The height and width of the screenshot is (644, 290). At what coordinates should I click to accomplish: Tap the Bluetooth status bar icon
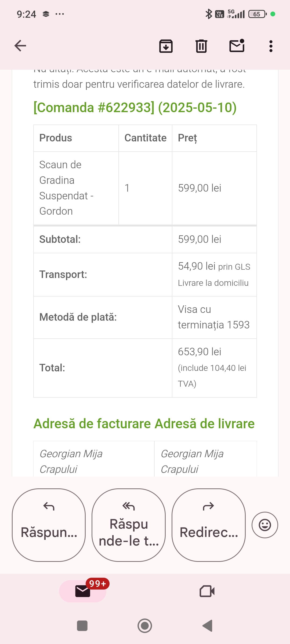pyautogui.click(x=208, y=14)
